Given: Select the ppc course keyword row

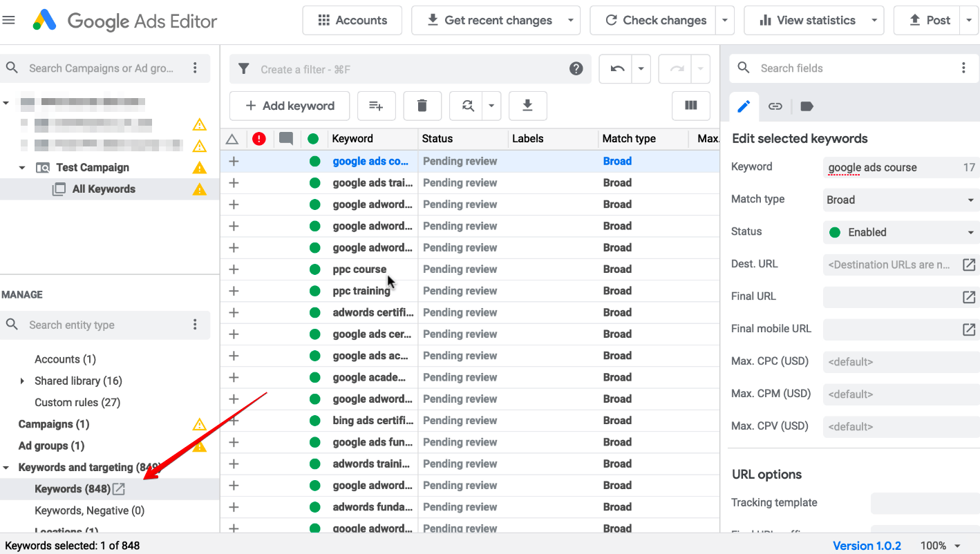Looking at the screenshot, I should point(470,269).
